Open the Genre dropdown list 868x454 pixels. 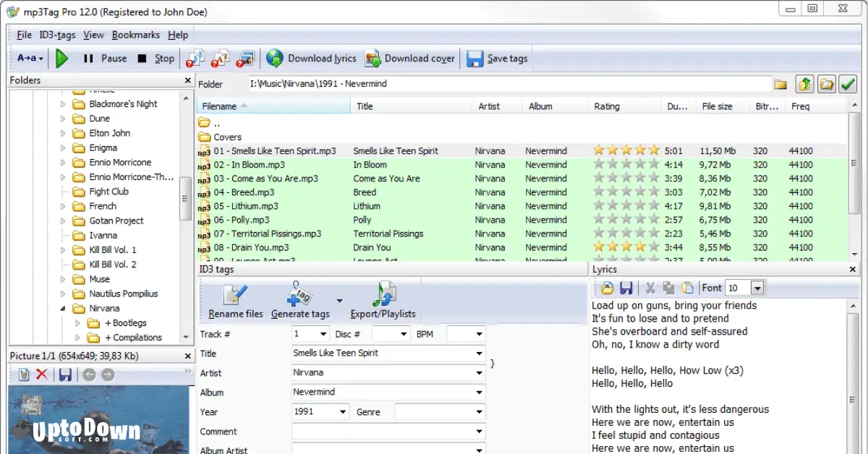[477, 412]
